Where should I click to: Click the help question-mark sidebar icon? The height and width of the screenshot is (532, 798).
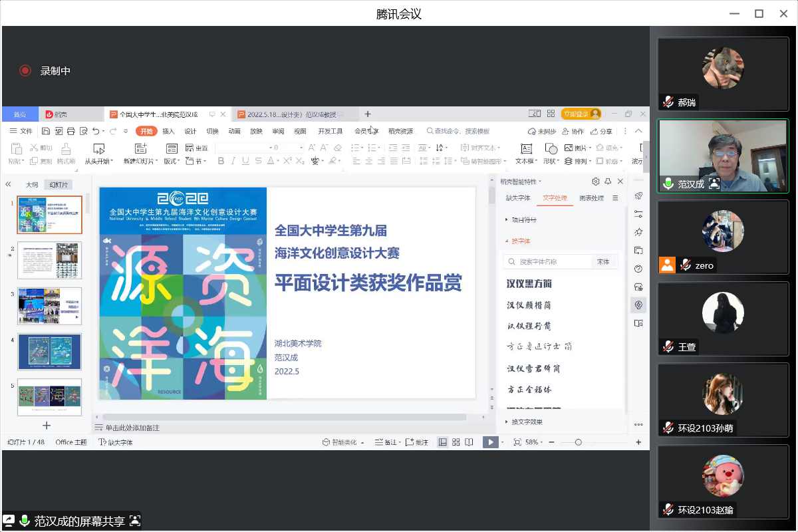coord(638,269)
